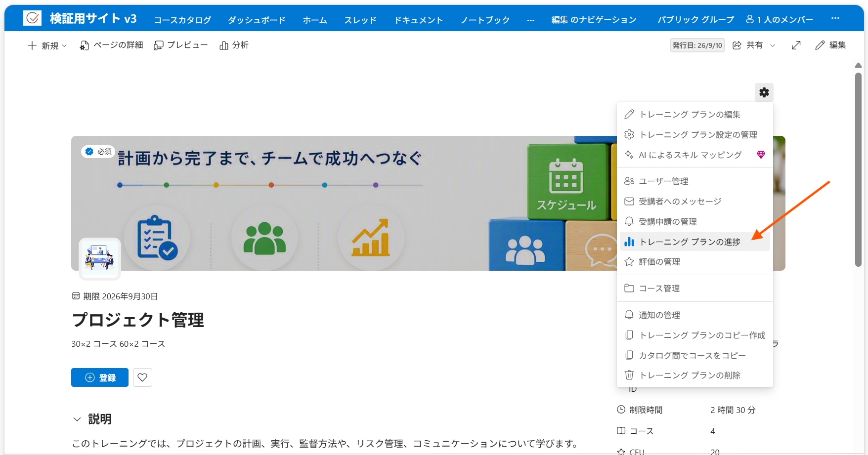Click the site logo checkmark icon
This screenshot has height=455, width=868.
click(33, 18)
